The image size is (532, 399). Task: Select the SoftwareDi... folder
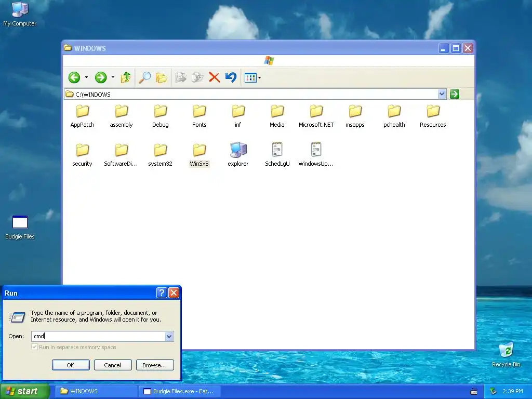(x=121, y=155)
